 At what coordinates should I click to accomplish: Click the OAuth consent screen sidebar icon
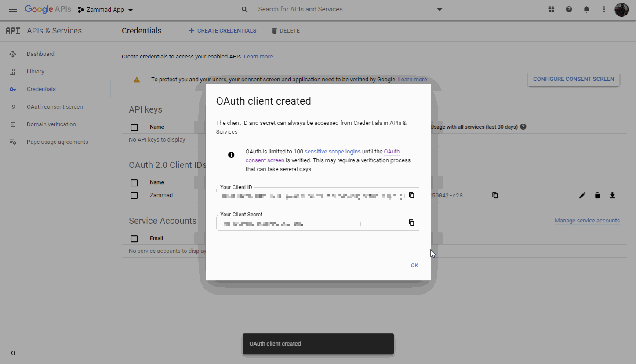13,107
